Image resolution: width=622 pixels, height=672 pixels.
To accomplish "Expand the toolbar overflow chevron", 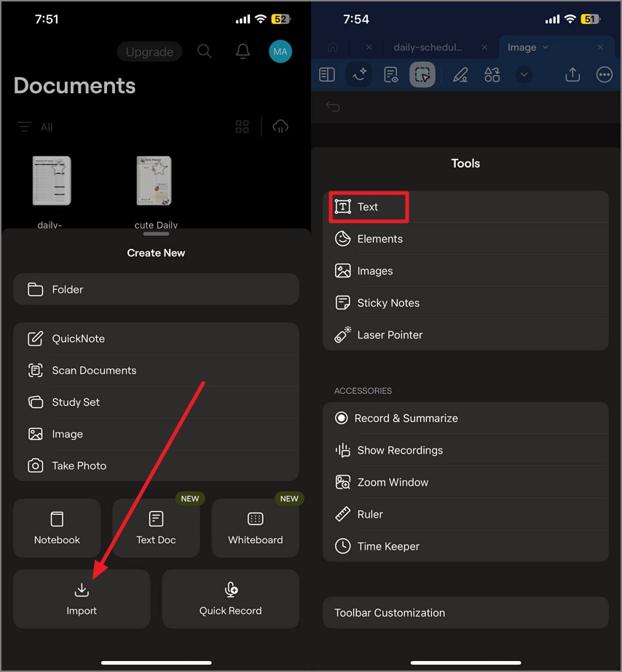I will [524, 74].
